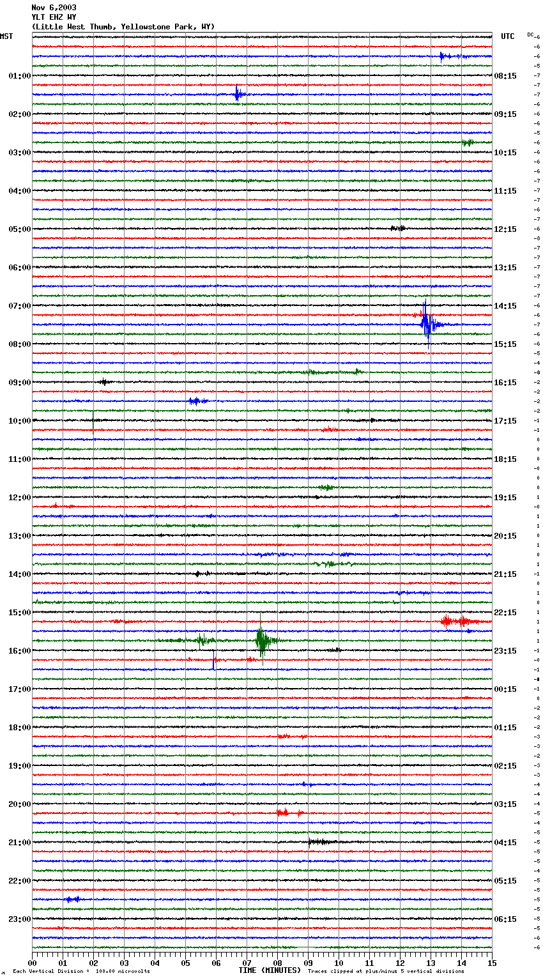Click the minute axis tick label "05"
The height and width of the screenshot is (980, 543).
(x=185, y=963)
